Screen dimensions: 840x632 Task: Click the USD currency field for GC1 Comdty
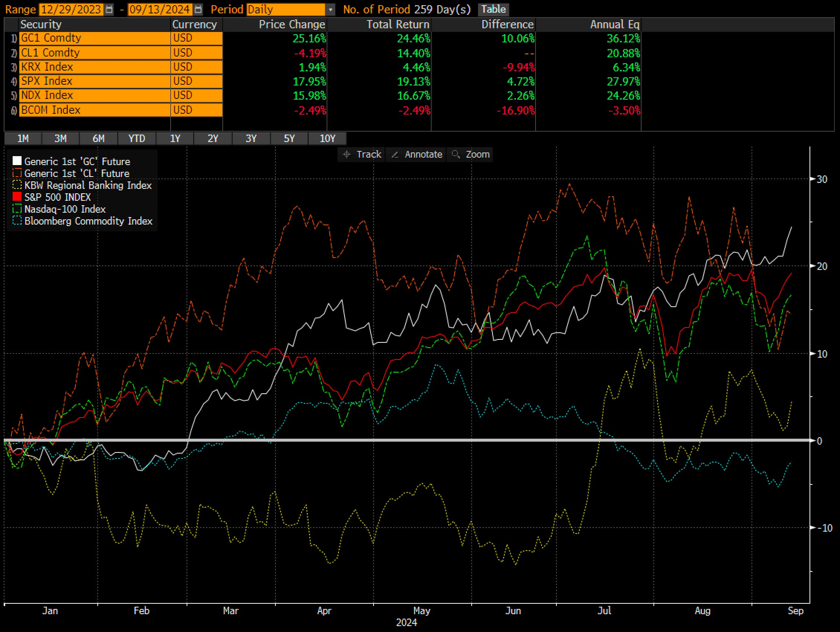(x=197, y=38)
